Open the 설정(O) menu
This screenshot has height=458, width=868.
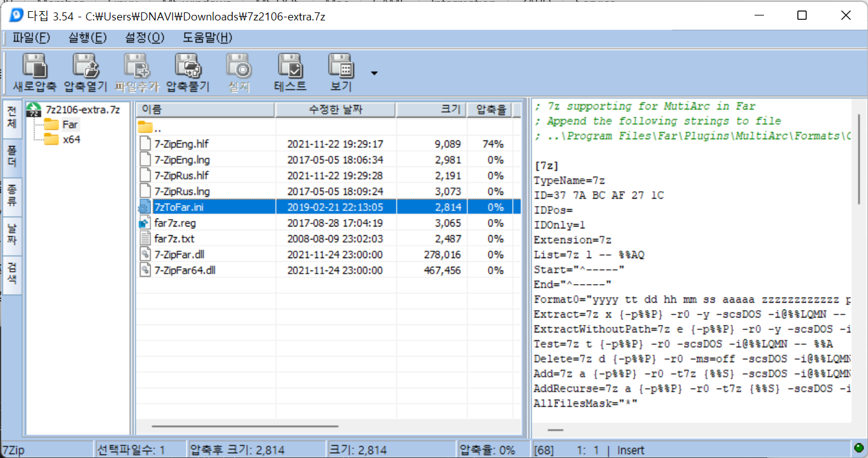[144, 38]
